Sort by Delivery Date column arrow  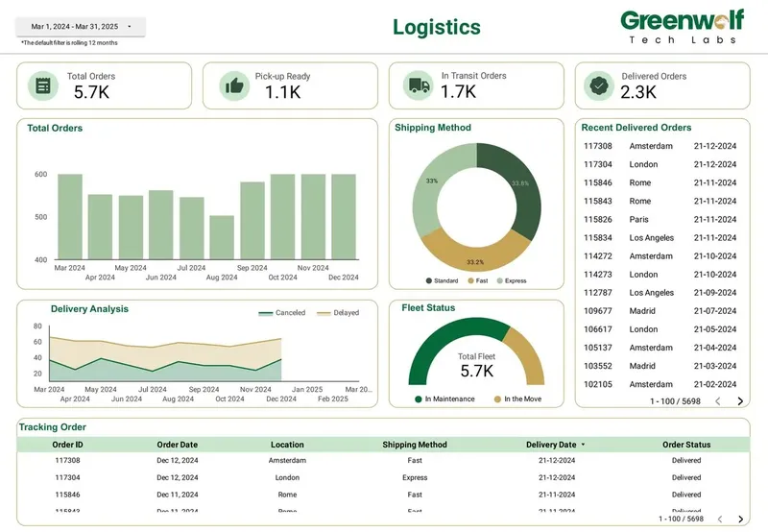(583, 445)
